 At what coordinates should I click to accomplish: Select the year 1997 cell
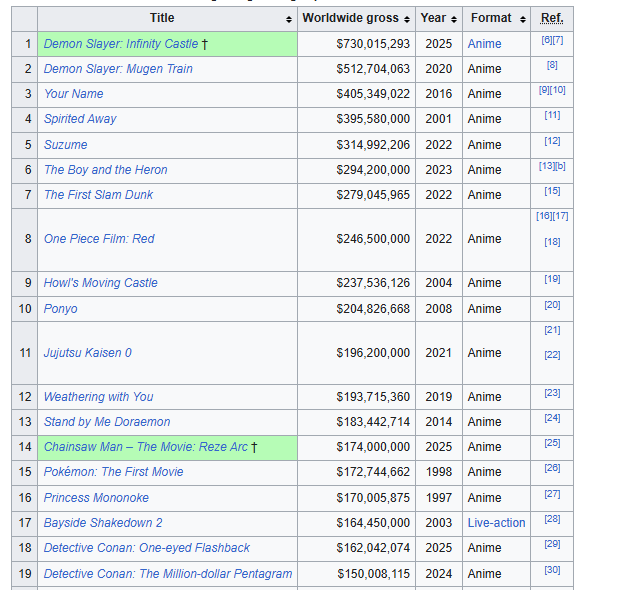click(439, 498)
